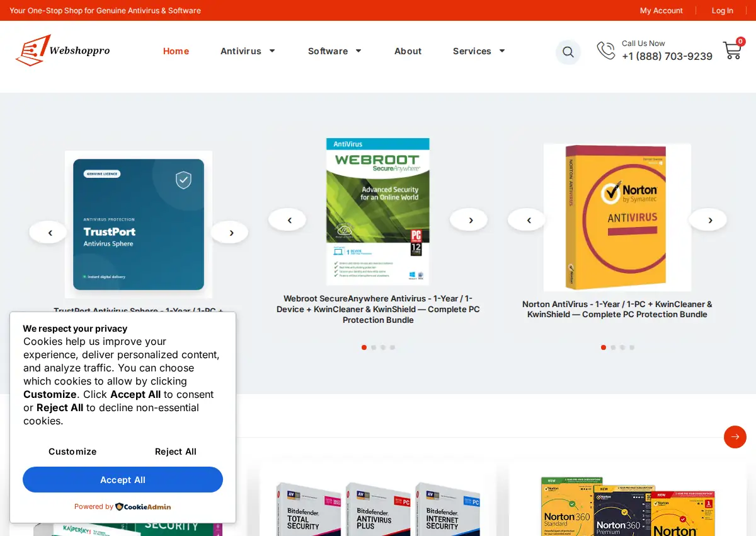The width and height of the screenshot is (756, 536).
Task: Click previous arrow on Norton AntiVirus slide
Action: coord(527,219)
